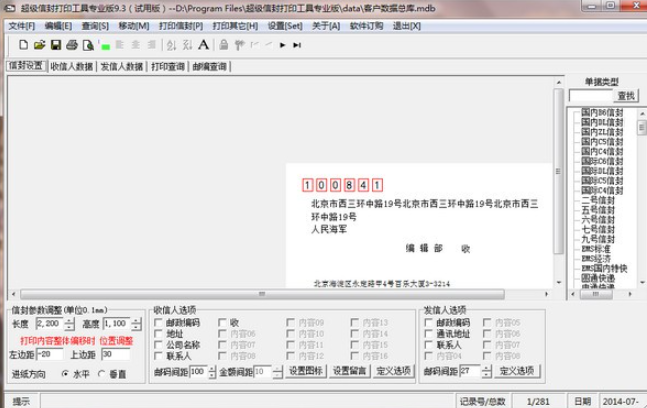Click the align left toolbar icon
The image size is (647, 408).
coord(120,45)
